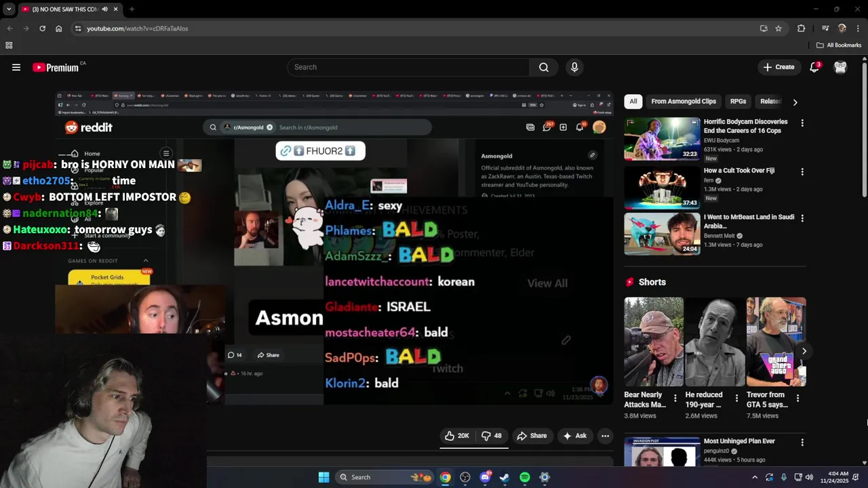
Task: Open Spotify from the taskbar
Action: [x=525, y=477]
